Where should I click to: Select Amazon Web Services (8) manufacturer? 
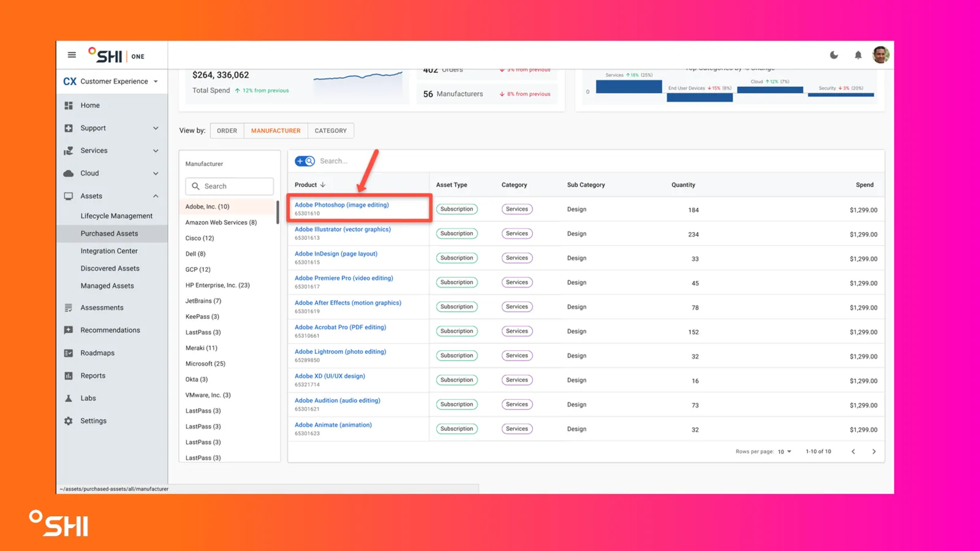click(221, 222)
